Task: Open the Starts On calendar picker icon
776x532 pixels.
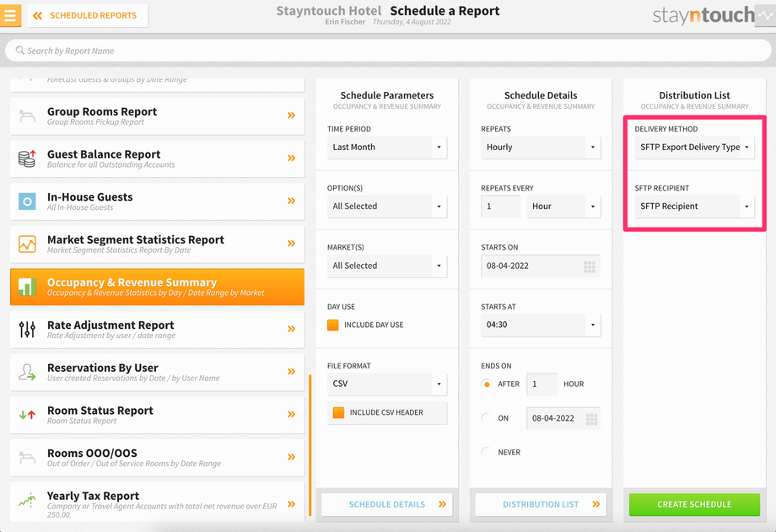Action: tap(590, 266)
